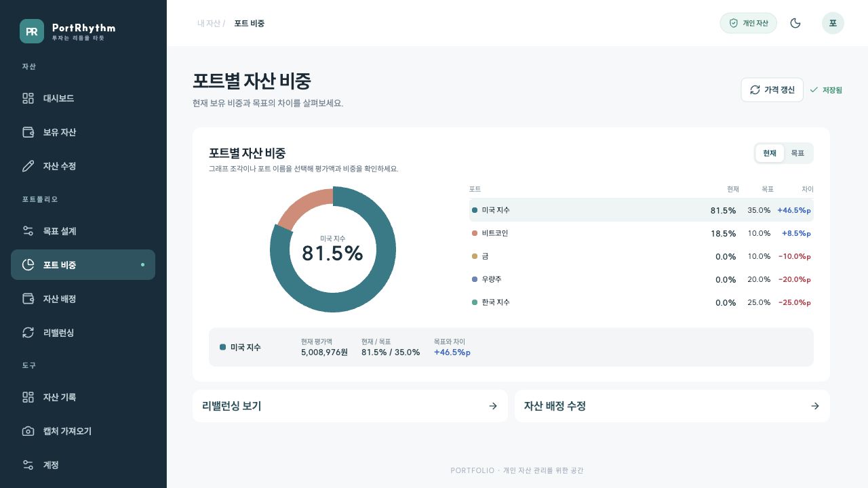This screenshot has height=488, width=868.
Task: Select the 비트코인 row in the table
Action: (x=642, y=233)
